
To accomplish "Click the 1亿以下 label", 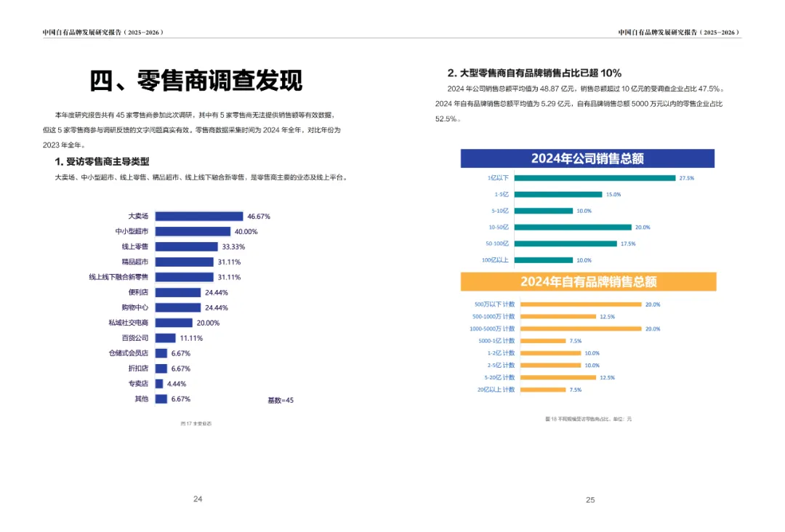I will (x=498, y=177).
